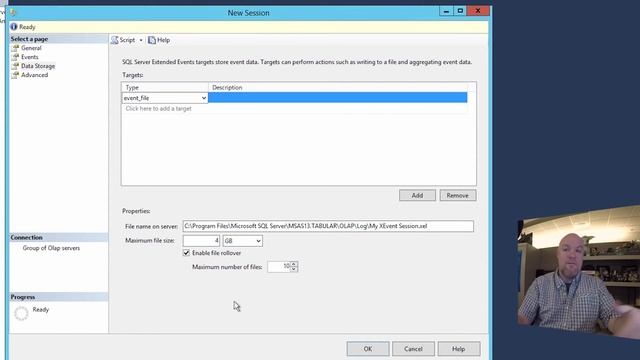Decrease maximum number of files

tap(293, 269)
